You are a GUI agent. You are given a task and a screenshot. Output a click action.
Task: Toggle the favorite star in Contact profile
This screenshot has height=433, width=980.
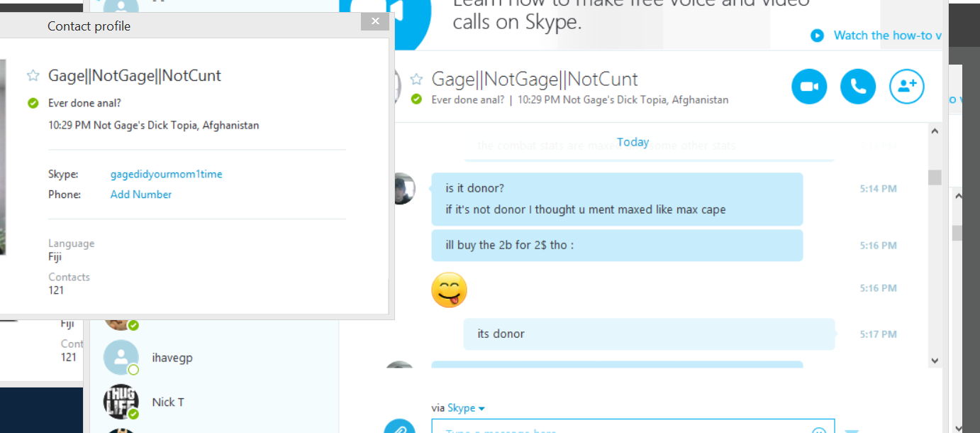click(x=33, y=75)
